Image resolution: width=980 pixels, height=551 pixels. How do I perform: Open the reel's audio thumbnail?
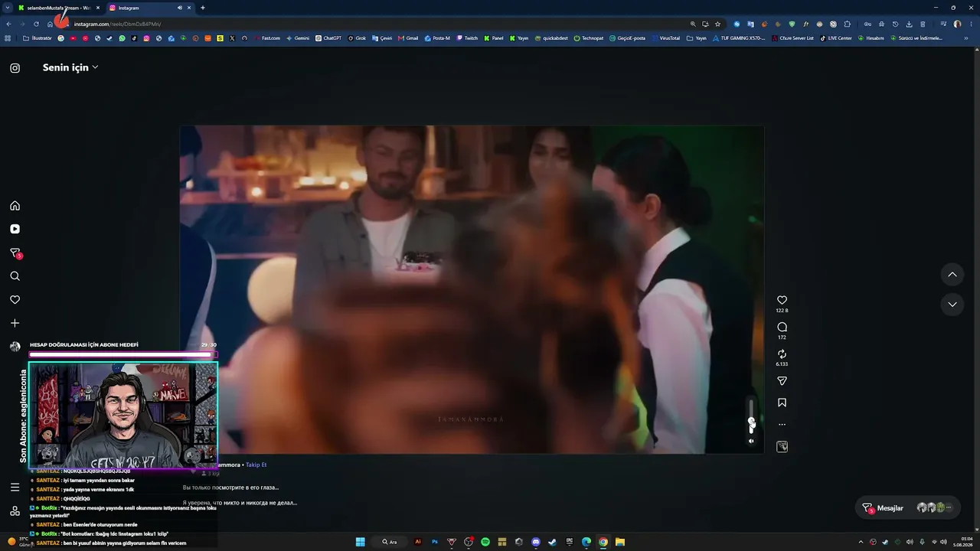tap(782, 446)
